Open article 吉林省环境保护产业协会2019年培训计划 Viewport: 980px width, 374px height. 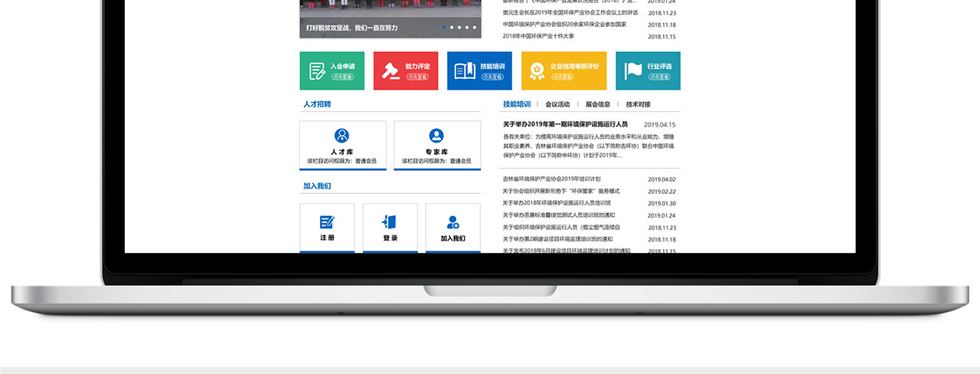(551, 179)
